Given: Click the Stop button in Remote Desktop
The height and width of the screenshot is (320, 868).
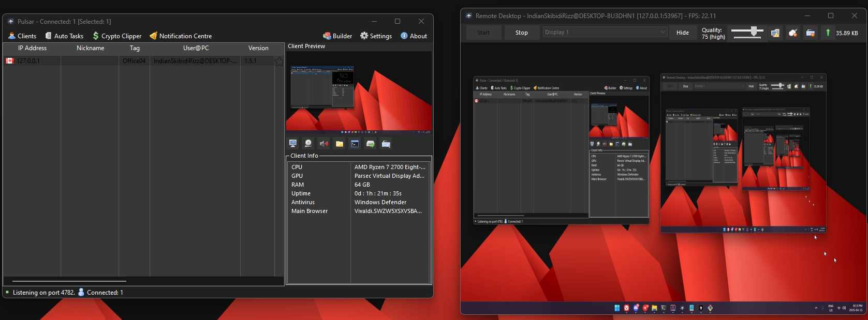Looking at the screenshot, I should click(522, 33).
